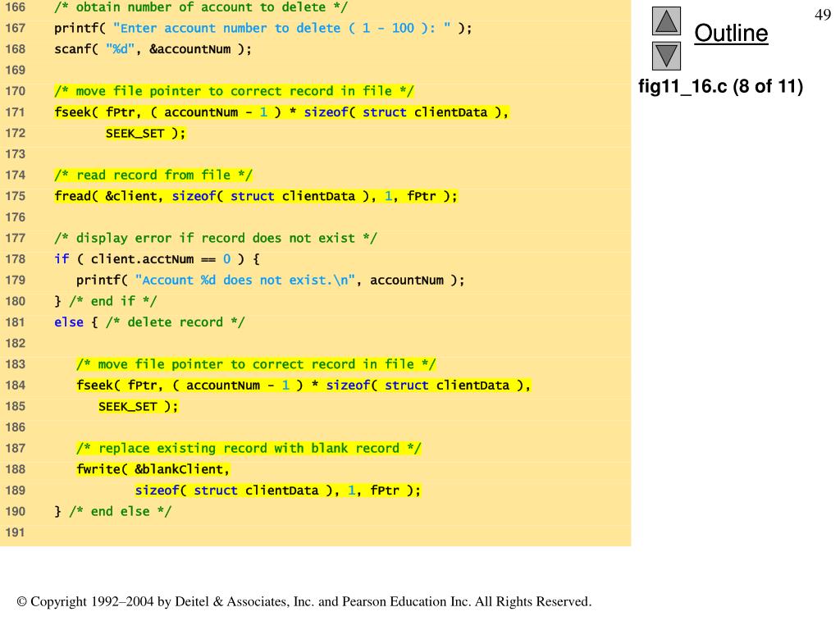
Task: Click the 'end if' comment on line 180
Action: point(113,301)
